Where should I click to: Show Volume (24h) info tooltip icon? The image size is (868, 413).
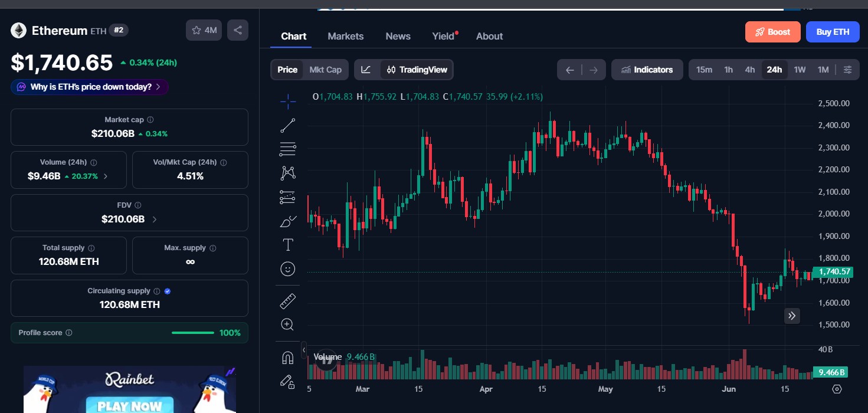click(x=94, y=162)
